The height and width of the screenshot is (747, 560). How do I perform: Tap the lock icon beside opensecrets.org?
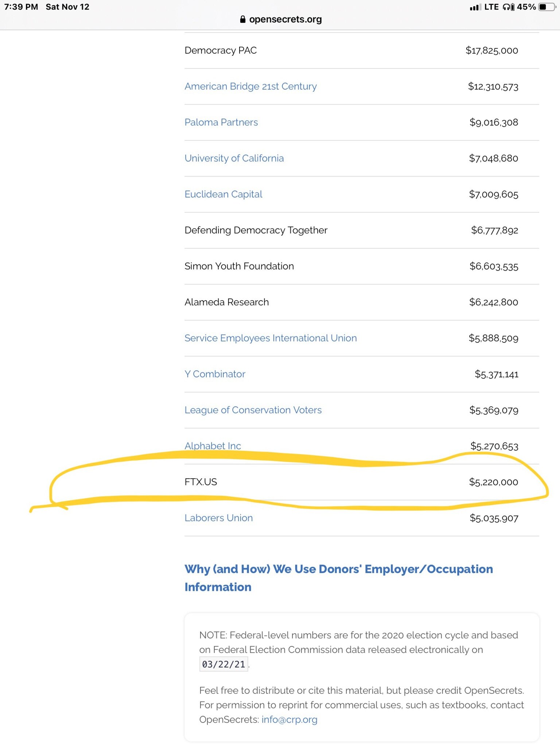coord(243,19)
